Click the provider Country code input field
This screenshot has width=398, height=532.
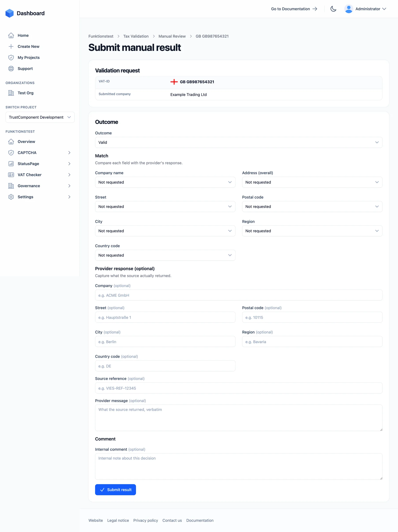pyautogui.click(x=165, y=366)
